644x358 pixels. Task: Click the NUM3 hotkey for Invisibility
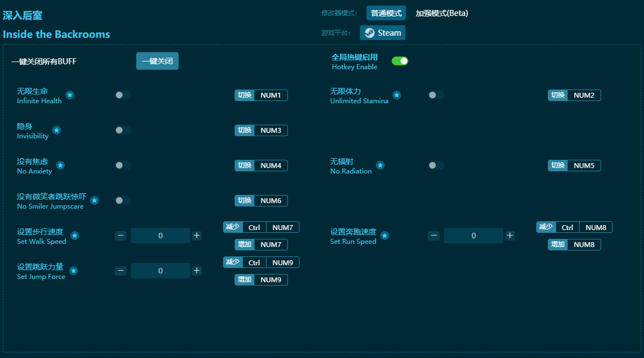pyautogui.click(x=270, y=130)
